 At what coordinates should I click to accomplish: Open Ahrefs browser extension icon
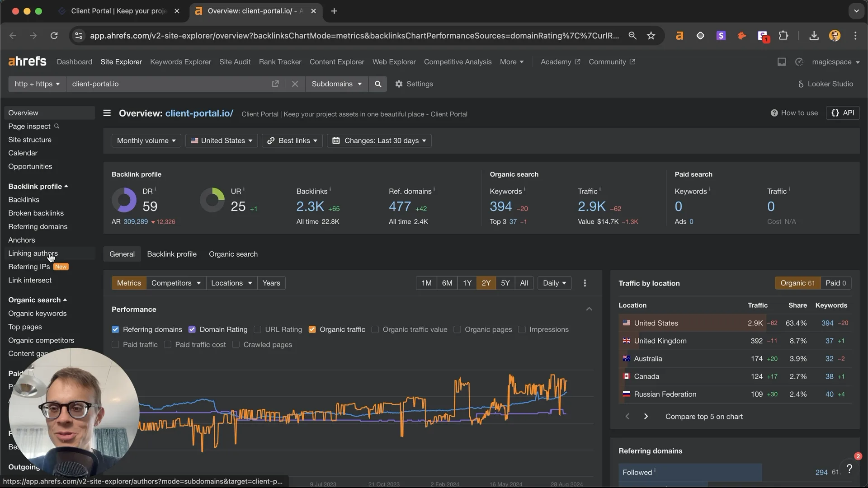click(x=679, y=36)
